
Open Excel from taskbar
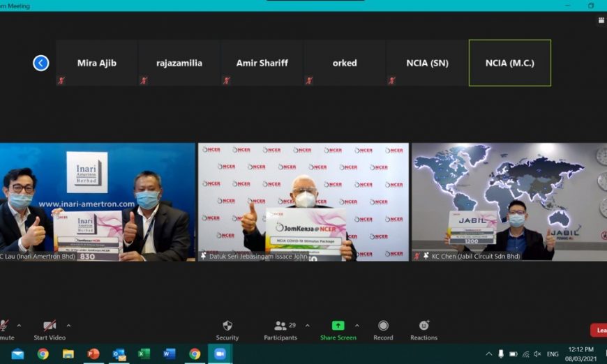[x=144, y=354]
